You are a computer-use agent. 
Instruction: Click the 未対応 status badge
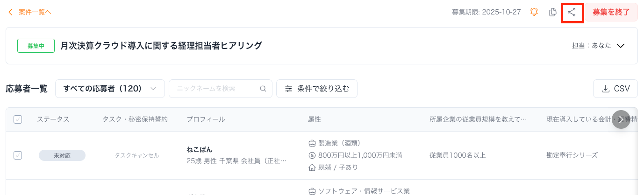(x=62, y=155)
